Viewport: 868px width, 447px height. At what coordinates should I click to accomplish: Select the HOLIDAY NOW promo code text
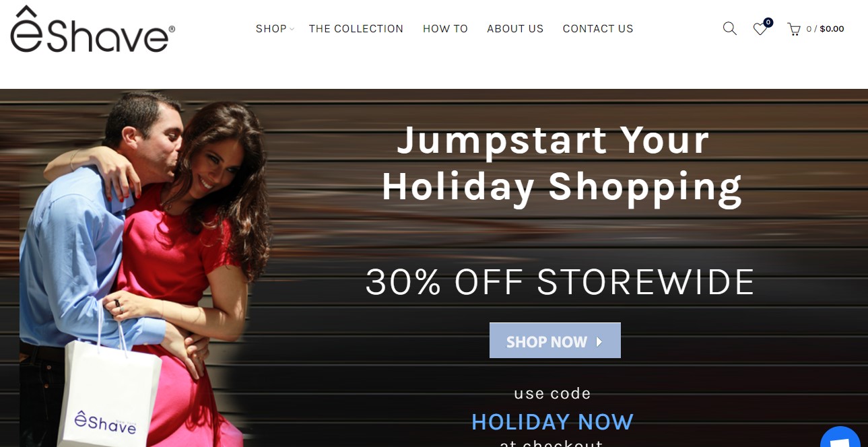552,422
